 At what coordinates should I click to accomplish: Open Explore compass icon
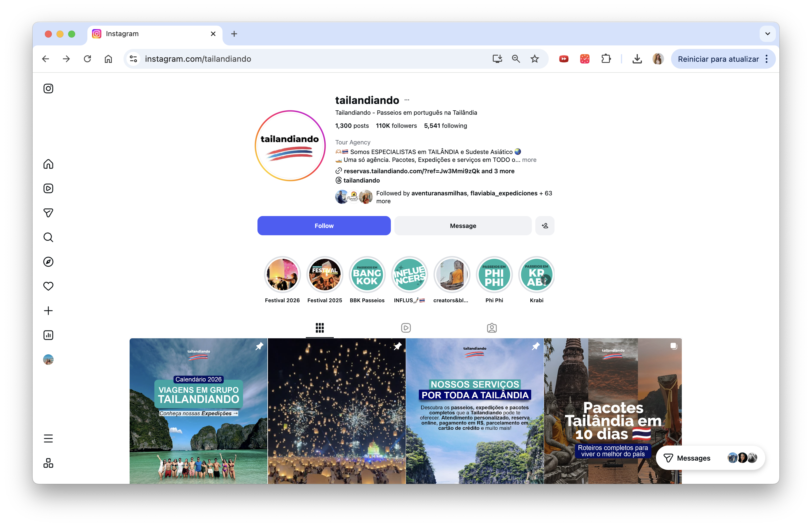tap(48, 262)
